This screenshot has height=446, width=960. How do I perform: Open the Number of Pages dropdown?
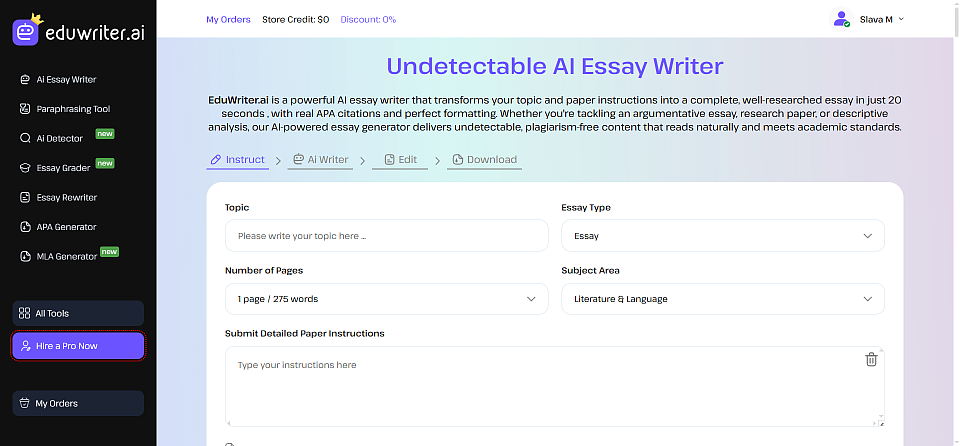(386, 299)
